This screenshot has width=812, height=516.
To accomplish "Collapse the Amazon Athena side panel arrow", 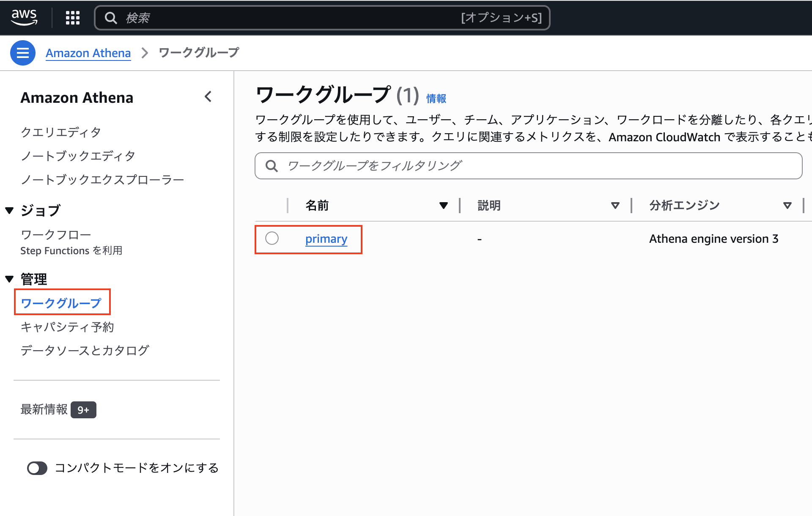I will pyautogui.click(x=208, y=97).
